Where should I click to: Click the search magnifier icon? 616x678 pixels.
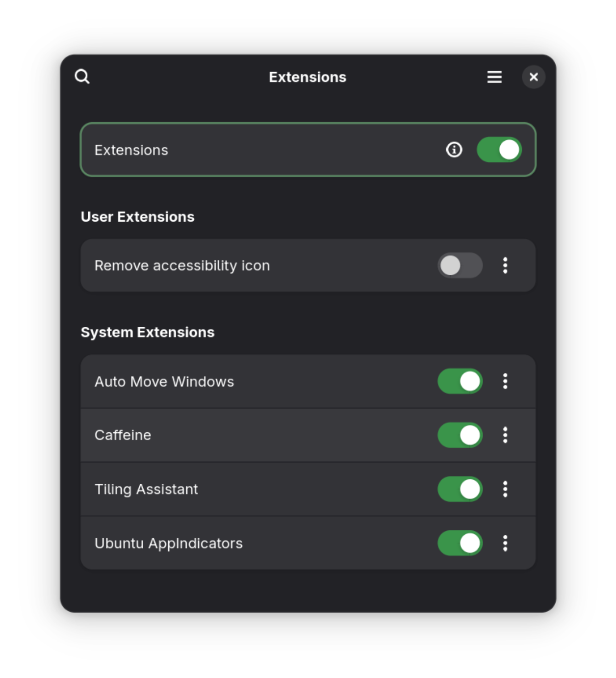click(x=82, y=77)
